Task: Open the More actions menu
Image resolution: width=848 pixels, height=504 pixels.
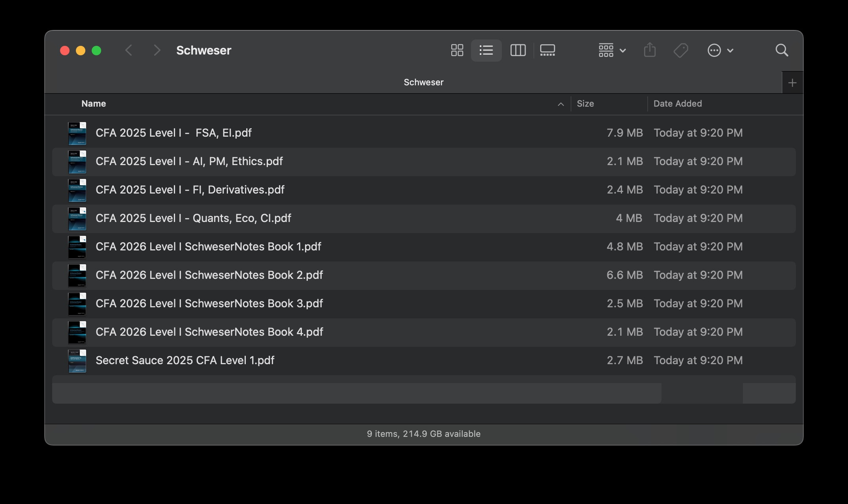Action: (x=720, y=50)
